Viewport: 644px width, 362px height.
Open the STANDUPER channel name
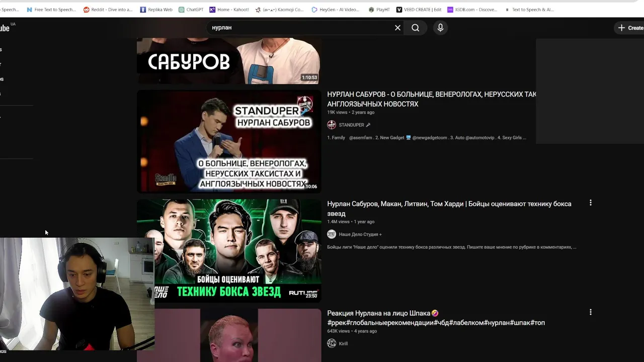pos(352,125)
